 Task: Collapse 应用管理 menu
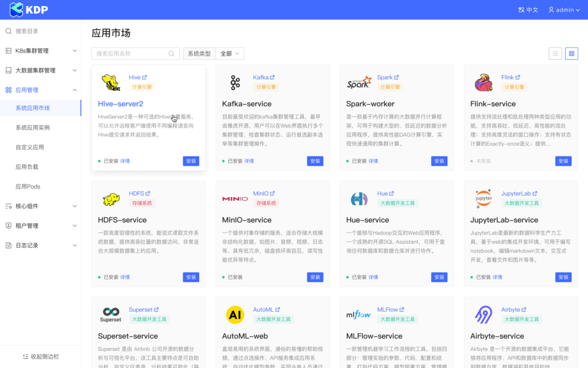[75, 90]
